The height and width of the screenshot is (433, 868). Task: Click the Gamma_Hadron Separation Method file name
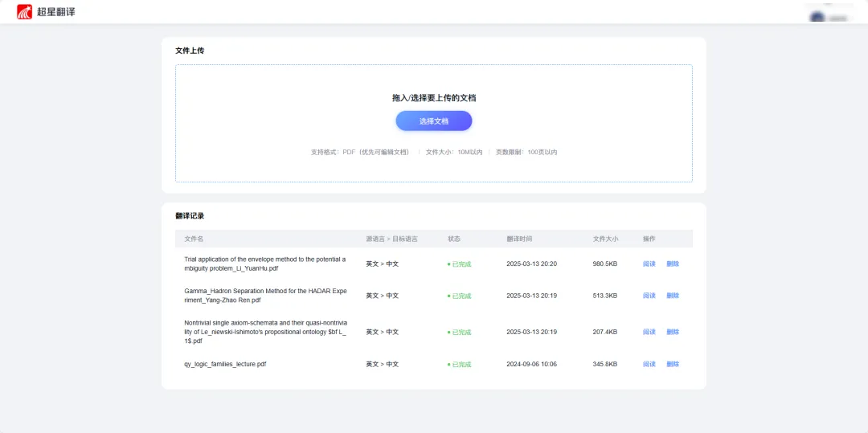[x=265, y=296]
